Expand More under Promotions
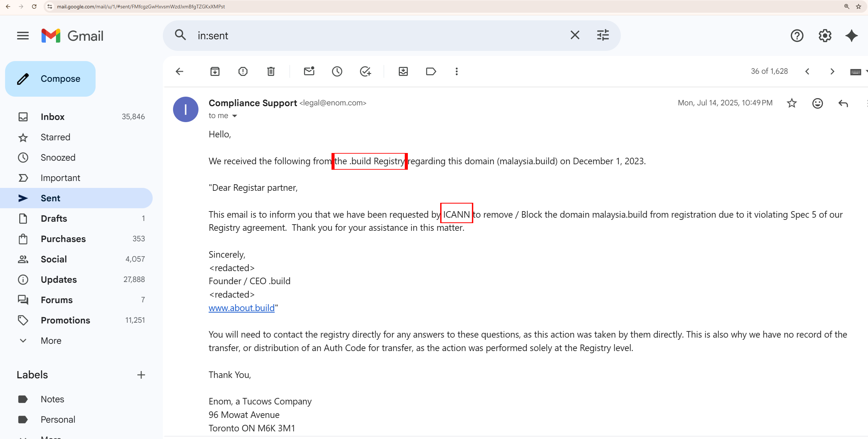868x439 pixels. click(76, 341)
